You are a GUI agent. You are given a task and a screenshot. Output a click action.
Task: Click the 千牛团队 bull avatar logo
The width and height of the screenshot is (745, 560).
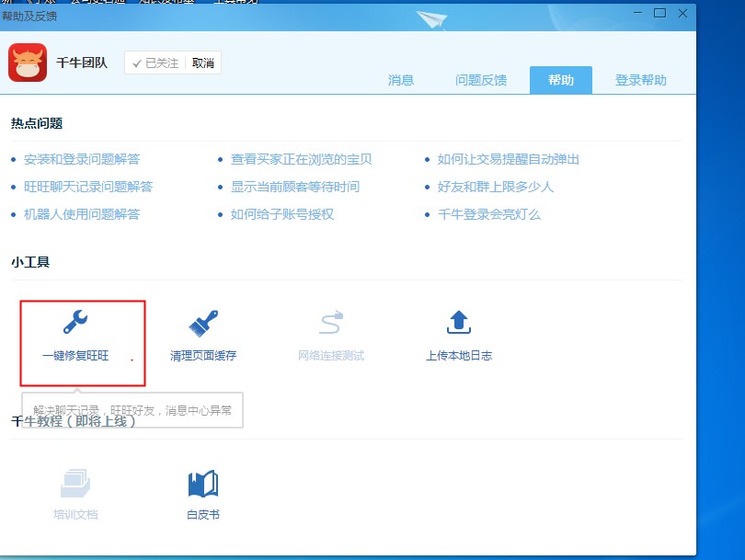click(28, 63)
